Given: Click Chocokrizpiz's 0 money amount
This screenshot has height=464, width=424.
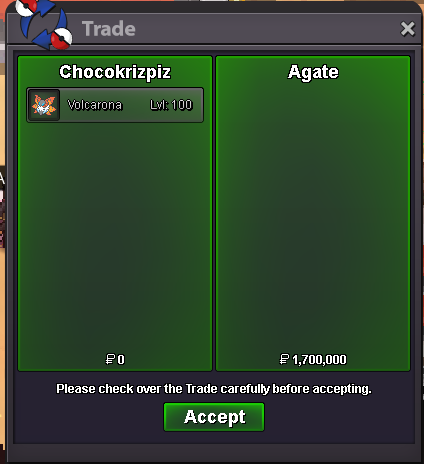Looking at the screenshot, I should click(121, 360).
